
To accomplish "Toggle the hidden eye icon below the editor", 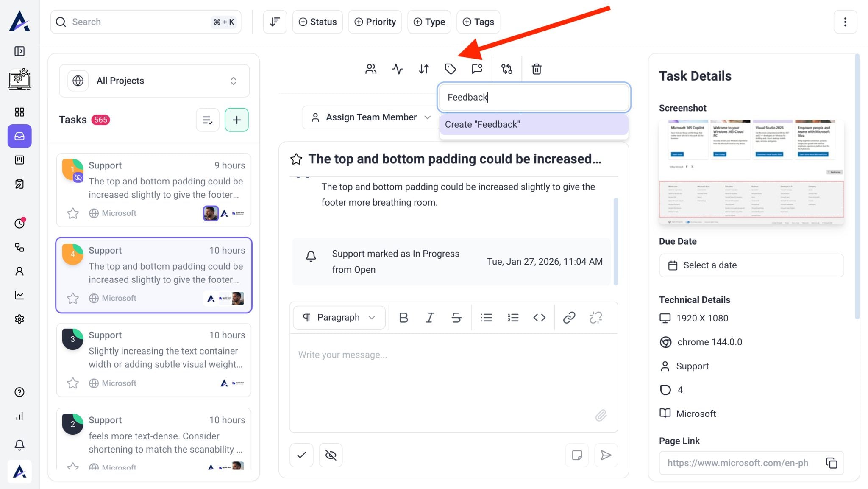I will point(331,455).
